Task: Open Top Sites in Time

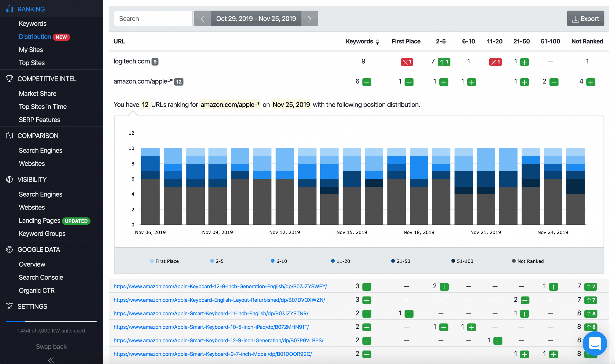Action: [43, 107]
